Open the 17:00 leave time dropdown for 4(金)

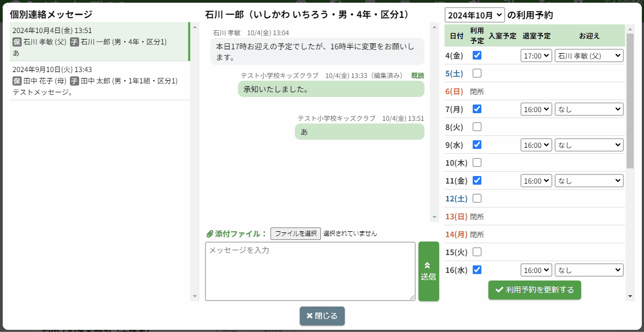pos(536,55)
